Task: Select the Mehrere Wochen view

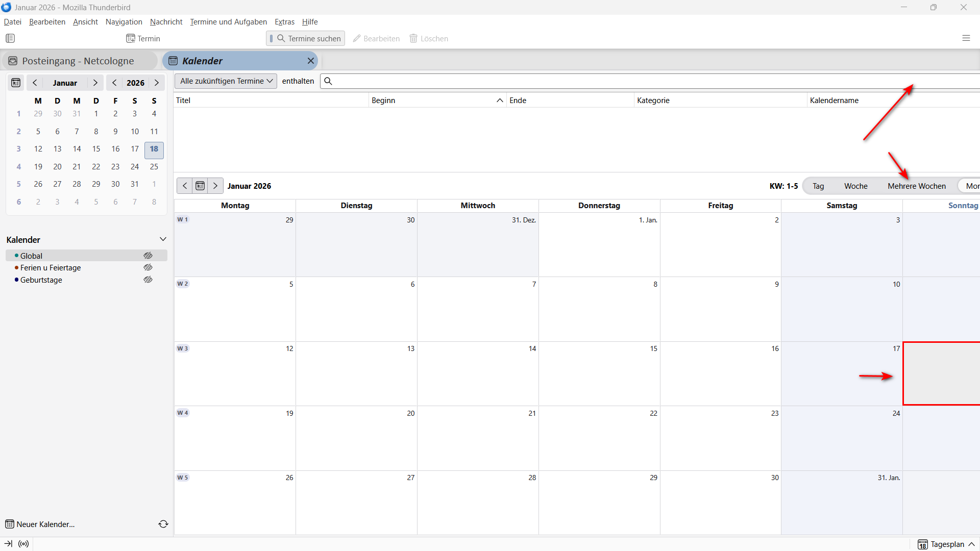Action: point(916,186)
